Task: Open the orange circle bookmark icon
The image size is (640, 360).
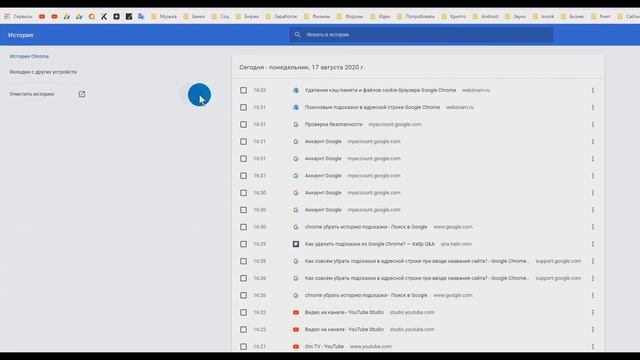Action: [x=91, y=16]
